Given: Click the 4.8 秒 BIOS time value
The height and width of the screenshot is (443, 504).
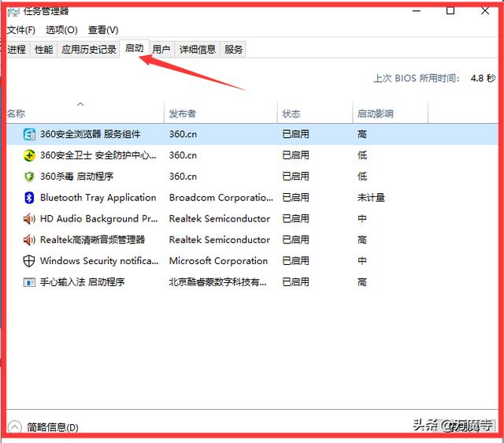Looking at the screenshot, I should [483, 78].
